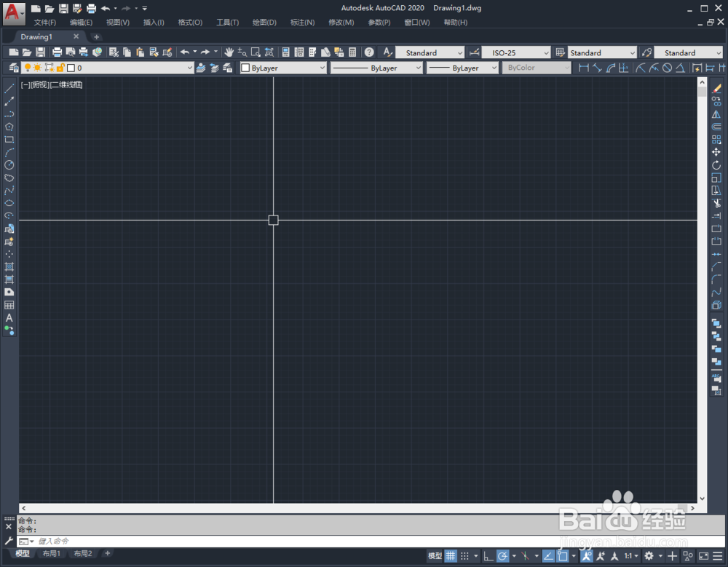Click the Make Object's Layer Current icon
Image resolution: width=728 pixels, height=567 pixels.
201,68
